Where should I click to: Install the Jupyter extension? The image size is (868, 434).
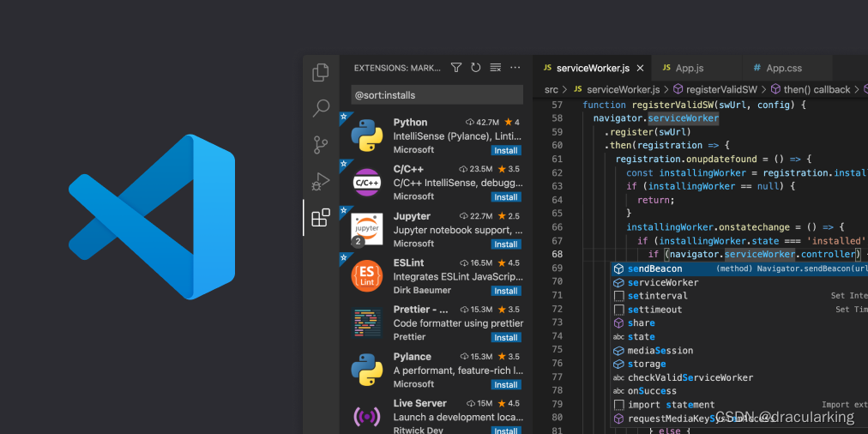506,244
